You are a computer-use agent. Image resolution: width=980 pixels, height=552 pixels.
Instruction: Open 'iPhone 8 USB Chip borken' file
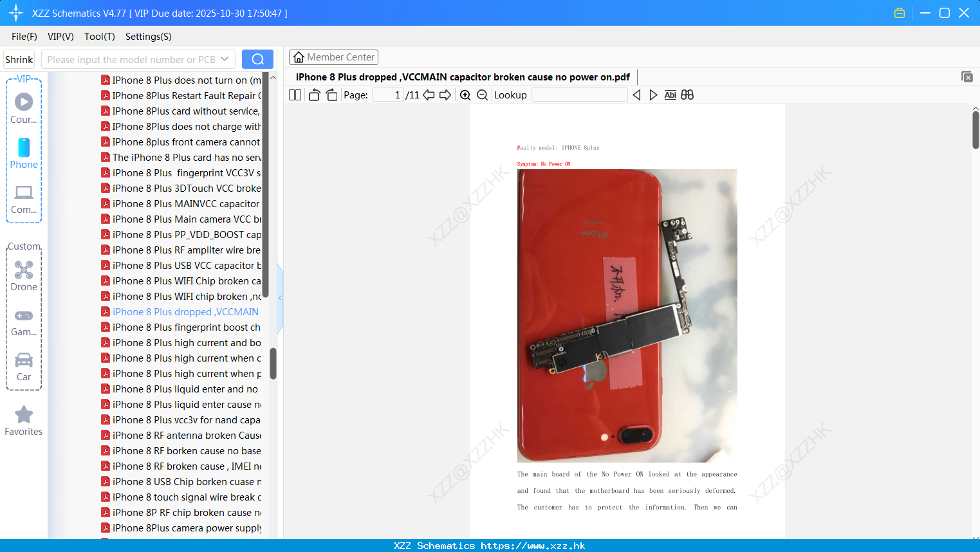pos(181,482)
